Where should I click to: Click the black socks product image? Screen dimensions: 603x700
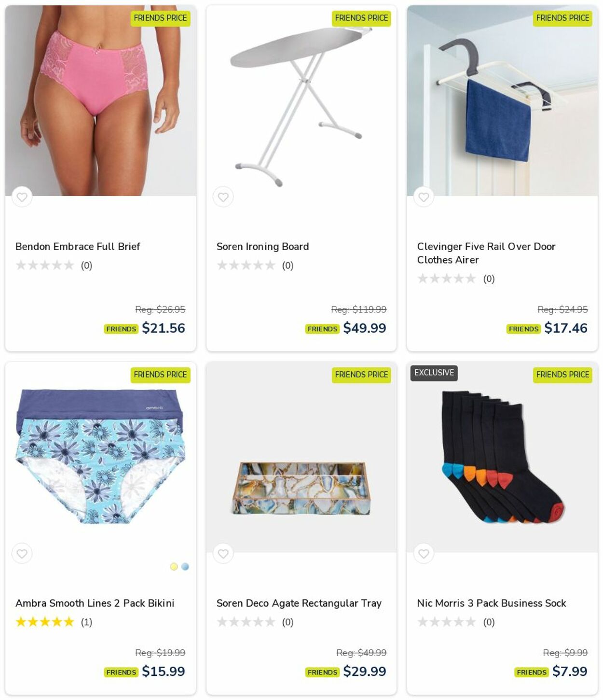pyautogui.click(x=502, y=457)
